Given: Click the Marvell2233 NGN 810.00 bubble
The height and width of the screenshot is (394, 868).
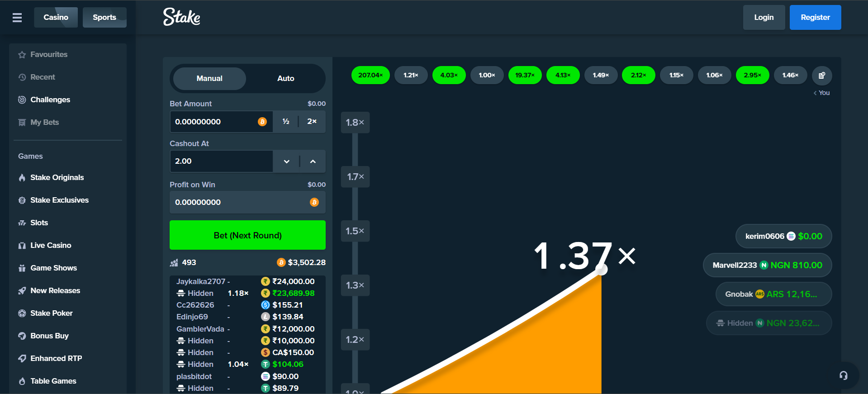Looking at the screenshot, I should [767, 265].
